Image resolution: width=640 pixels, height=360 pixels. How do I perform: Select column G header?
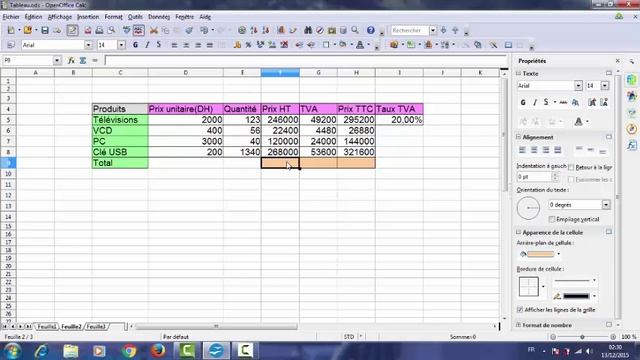pyautogui.click(x=318, y=73)
